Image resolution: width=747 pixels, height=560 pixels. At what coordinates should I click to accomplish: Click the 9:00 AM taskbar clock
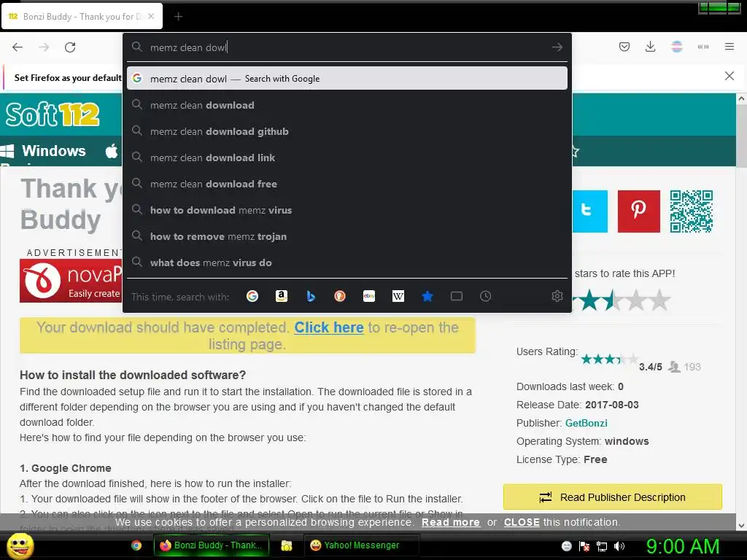(x=683, y=546)
